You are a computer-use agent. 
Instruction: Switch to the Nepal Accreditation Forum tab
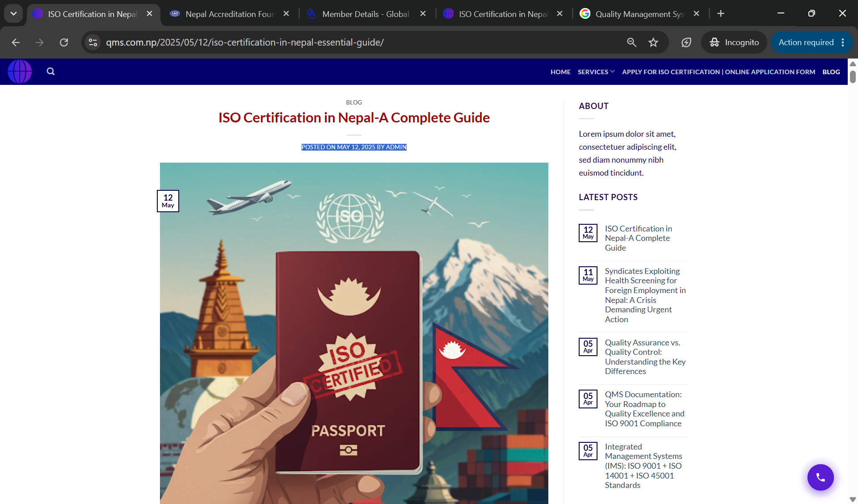pos(230,14)
